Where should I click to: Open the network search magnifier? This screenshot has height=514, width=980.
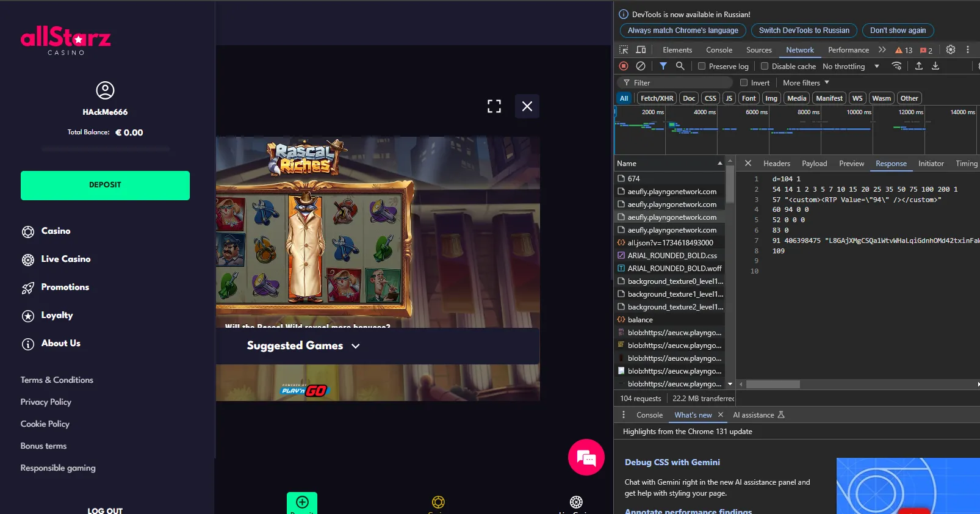coord(680,66)
